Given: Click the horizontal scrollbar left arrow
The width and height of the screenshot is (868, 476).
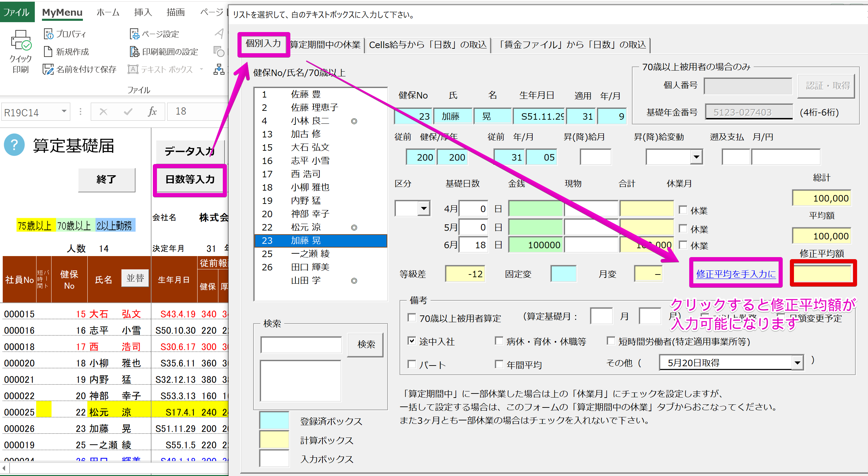Looking at the screenshot, I should [4, 468].
